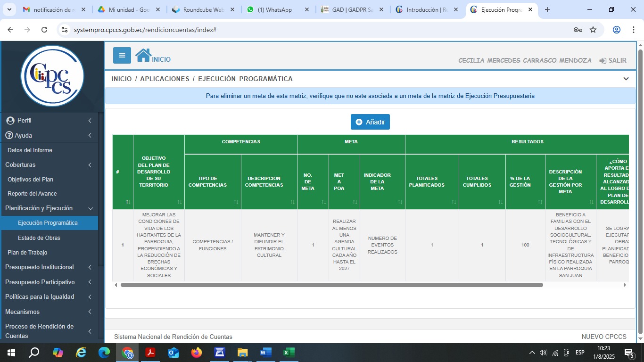Expand the breadcrumb panel chevron
Image resolution: width=644 pixels, height=362 pixels.
(x=626, y=79)
